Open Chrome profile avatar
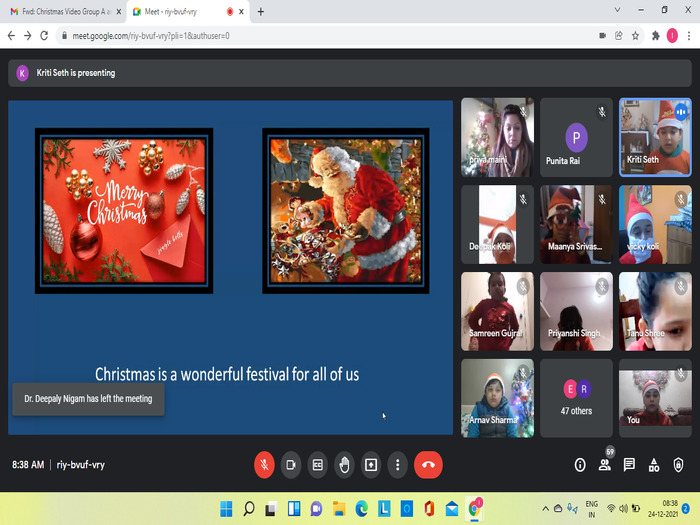Viewport: 700px width, 525px height. (x=672, y=36)
